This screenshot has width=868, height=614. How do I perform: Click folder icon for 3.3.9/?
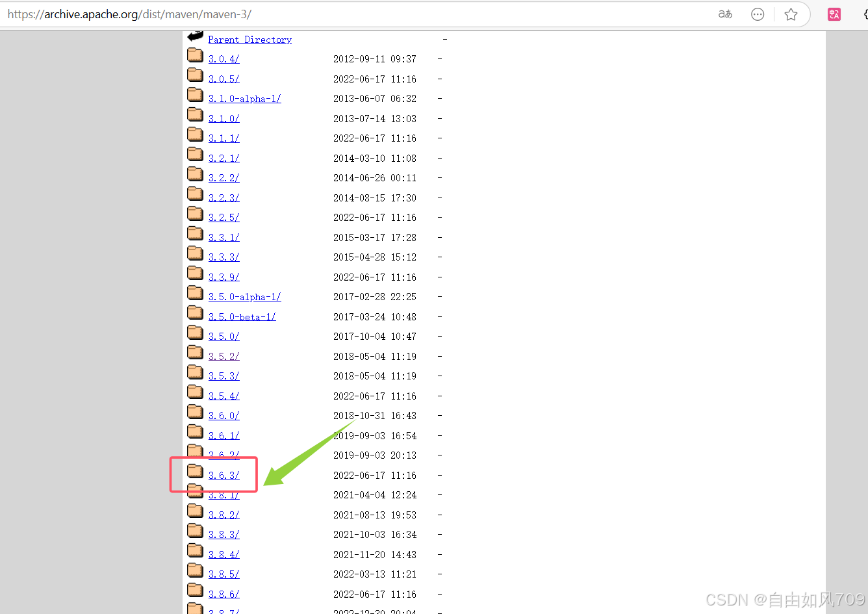pos(195,273)
